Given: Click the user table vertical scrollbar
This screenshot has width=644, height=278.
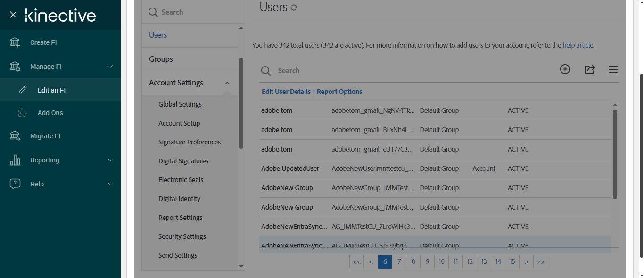Looking at the screenshot, I should (x=615, y=154).
